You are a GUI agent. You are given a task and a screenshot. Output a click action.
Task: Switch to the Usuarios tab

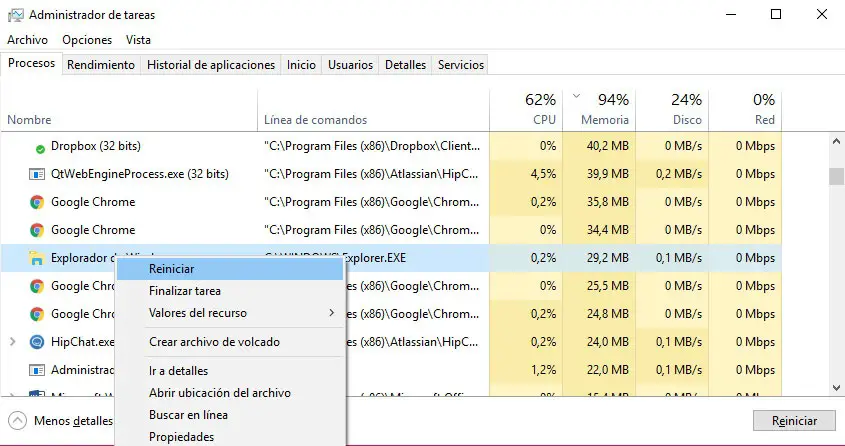[x=350, y=65]
